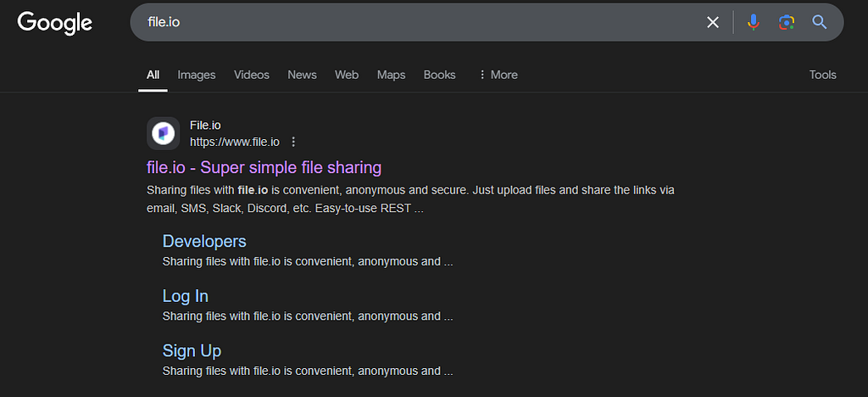
Task: Click the magnifying glass search button
Action: coord(820,22)
